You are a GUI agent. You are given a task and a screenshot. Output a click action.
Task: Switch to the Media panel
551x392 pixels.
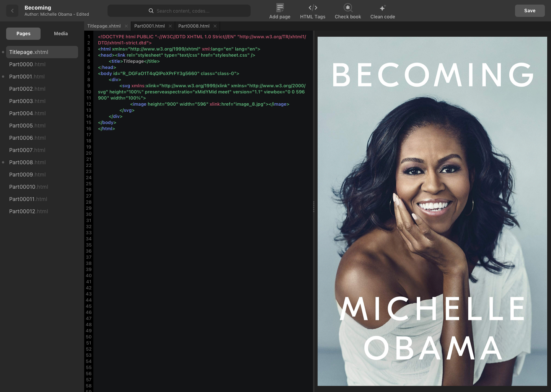pos(61,34)
